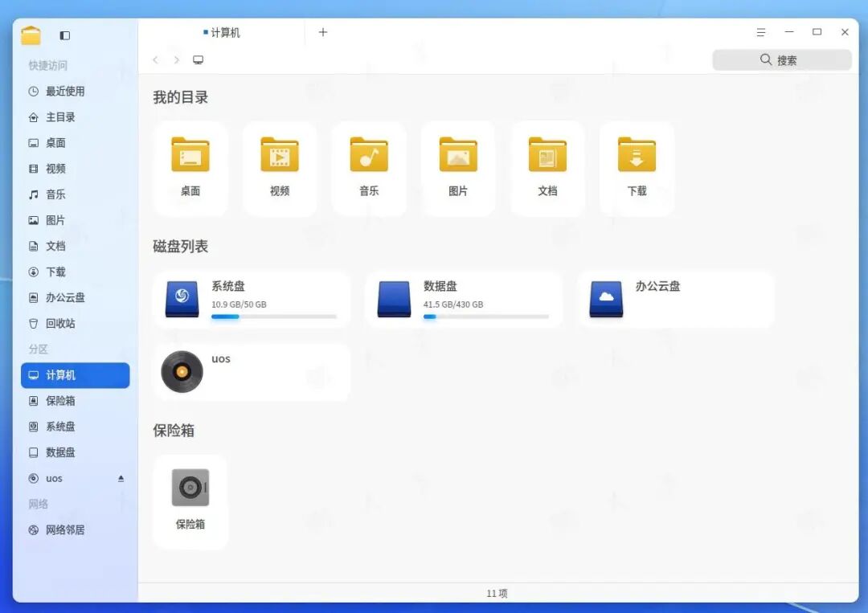Toggle the sidebar visibility button

coord(65,35)
